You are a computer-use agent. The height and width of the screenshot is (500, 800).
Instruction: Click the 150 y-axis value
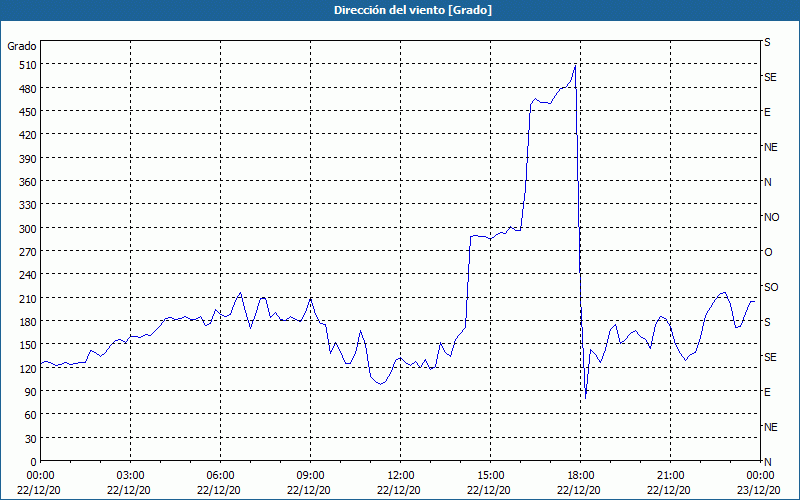[28, 345]
